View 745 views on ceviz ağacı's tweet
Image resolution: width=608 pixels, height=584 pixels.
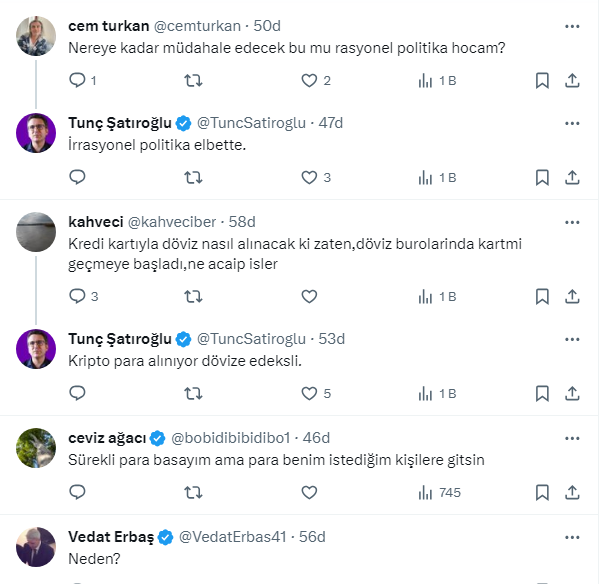(436, 492)
